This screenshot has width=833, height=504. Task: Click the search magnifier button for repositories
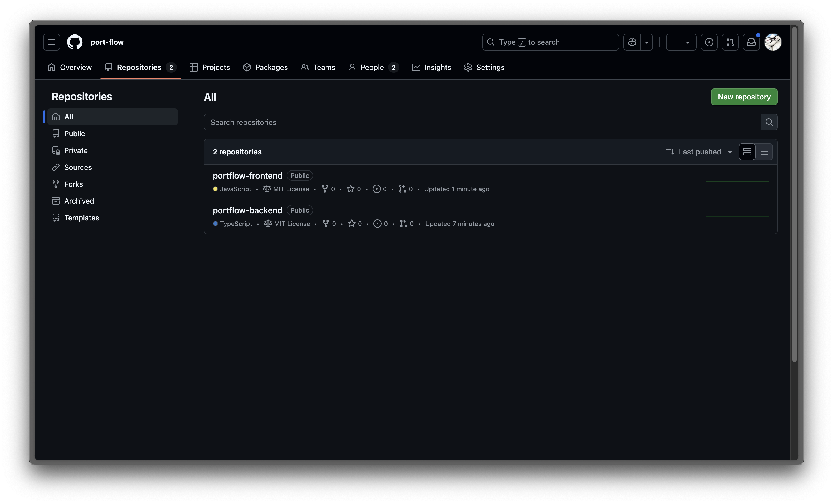[x=769, y=122]
